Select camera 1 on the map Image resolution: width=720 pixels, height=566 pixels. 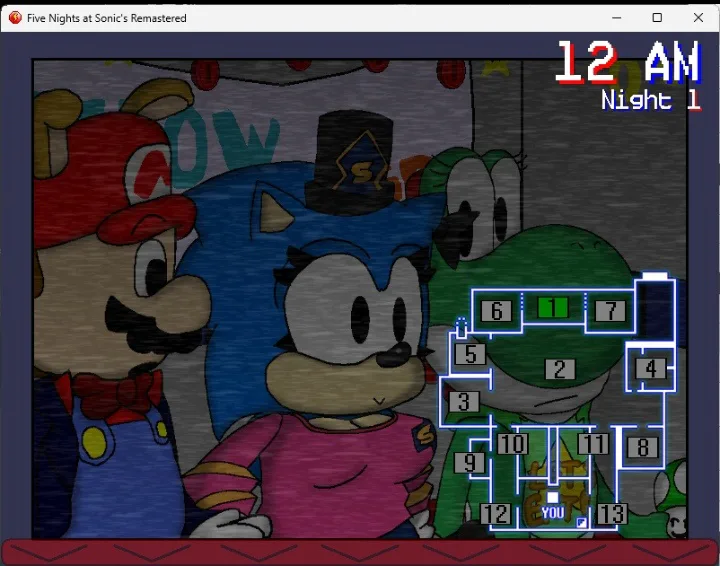tap(553, 308)
